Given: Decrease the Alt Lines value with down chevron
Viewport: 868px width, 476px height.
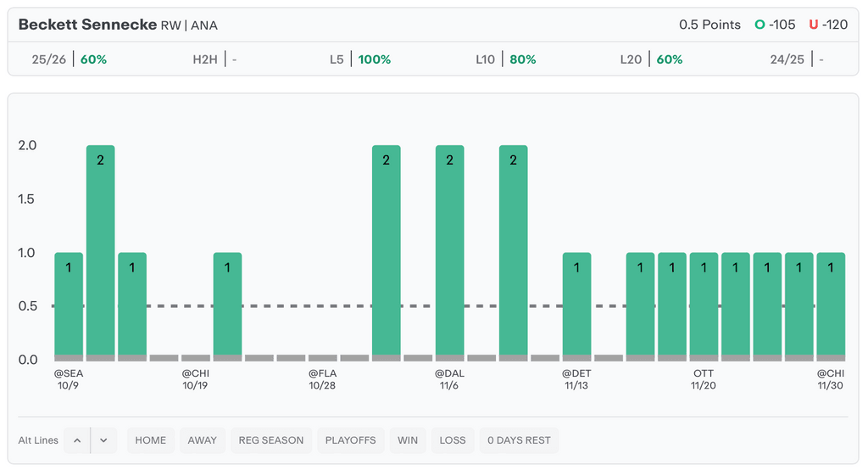Looking at the screenshot, I should [103, 440].
